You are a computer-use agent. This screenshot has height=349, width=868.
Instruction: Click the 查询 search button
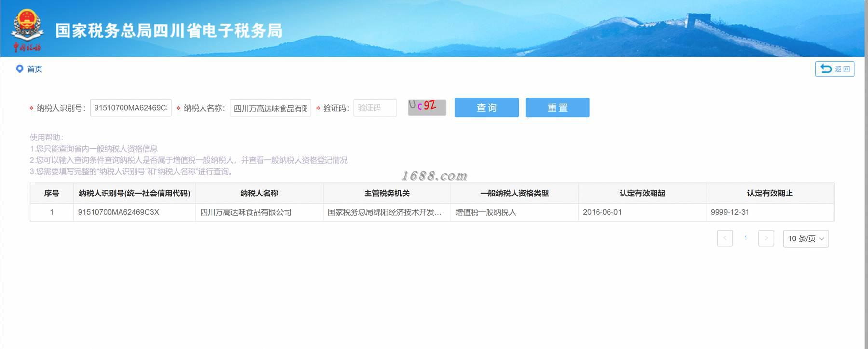[x=487, y=107]
